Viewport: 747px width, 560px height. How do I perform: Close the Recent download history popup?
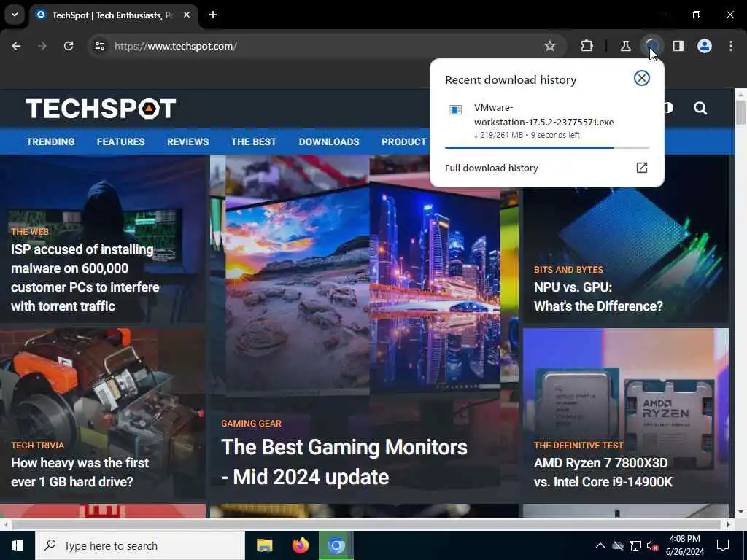pos(642,78)
